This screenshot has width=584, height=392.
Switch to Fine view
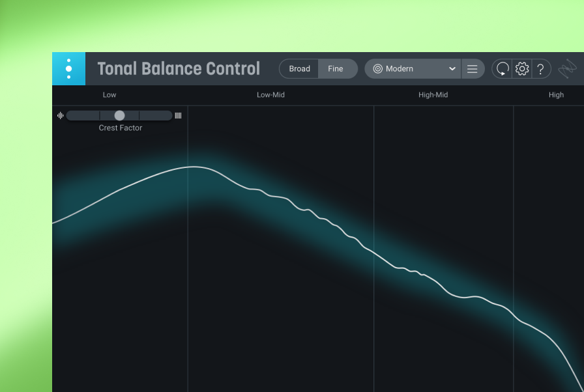336,69
